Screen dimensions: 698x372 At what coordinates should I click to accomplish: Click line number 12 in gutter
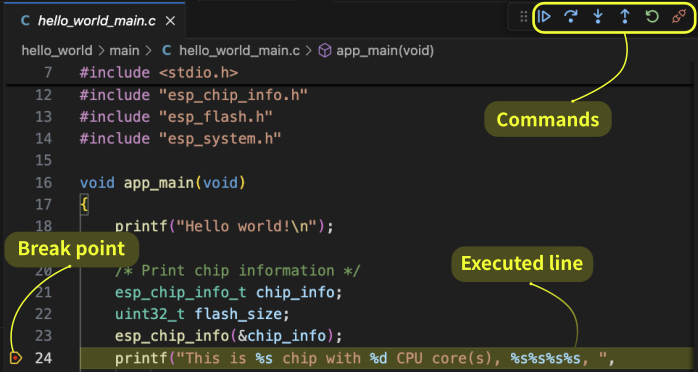tap(43, 95)
